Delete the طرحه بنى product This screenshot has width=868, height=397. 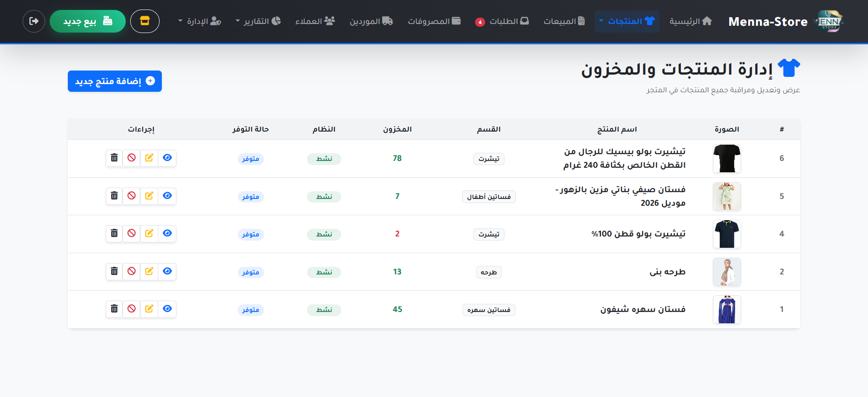114,271
